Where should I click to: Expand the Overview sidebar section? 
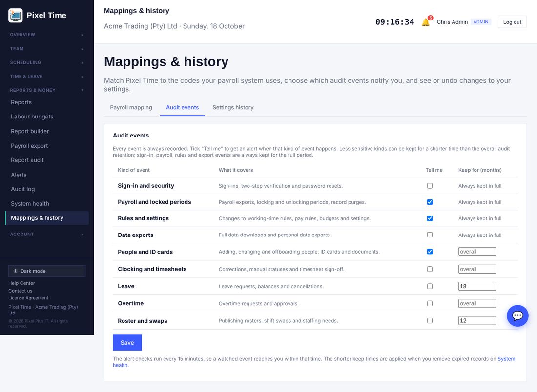tap(47, 35)
